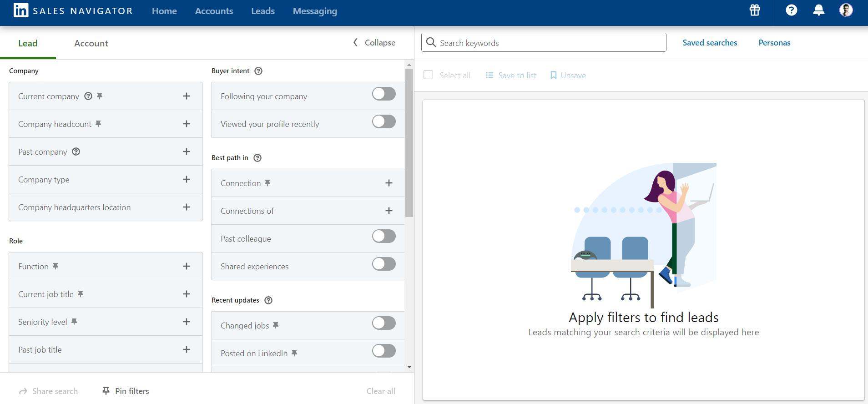Viewport: 868px width, 404px height.
Task: Click the Pin filters label
Action: pos(132,391)
